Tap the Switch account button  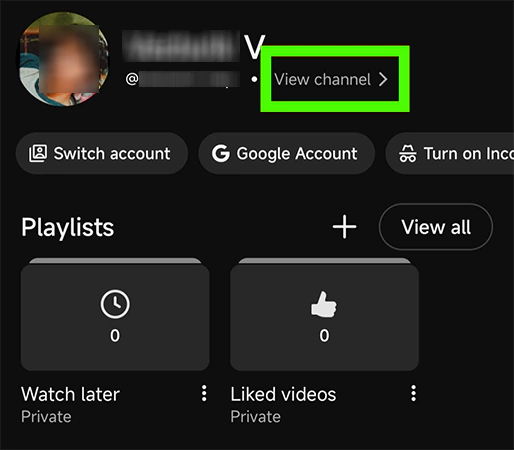[102, 154]
